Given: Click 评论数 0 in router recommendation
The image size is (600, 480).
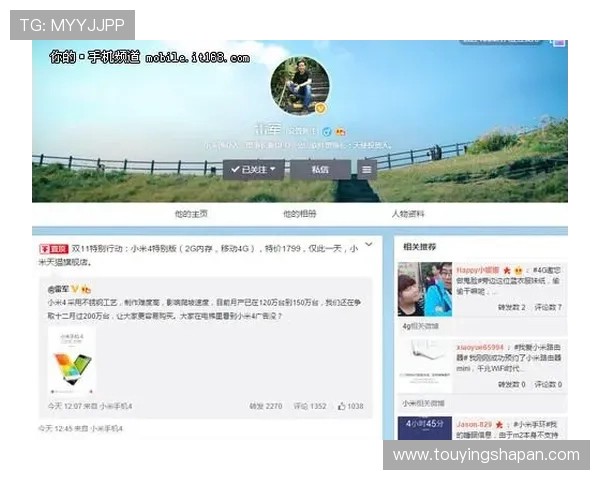Looking at the screenshot, I should point(548,385).
